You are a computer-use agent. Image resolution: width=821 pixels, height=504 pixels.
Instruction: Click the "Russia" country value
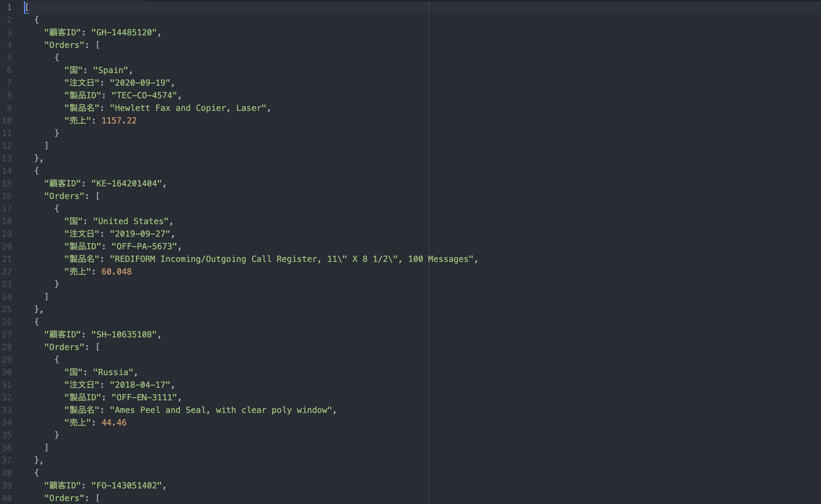(113, 372)
